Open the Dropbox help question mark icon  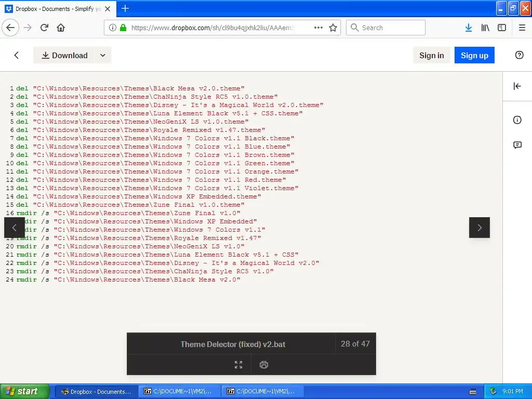[519, 55]
